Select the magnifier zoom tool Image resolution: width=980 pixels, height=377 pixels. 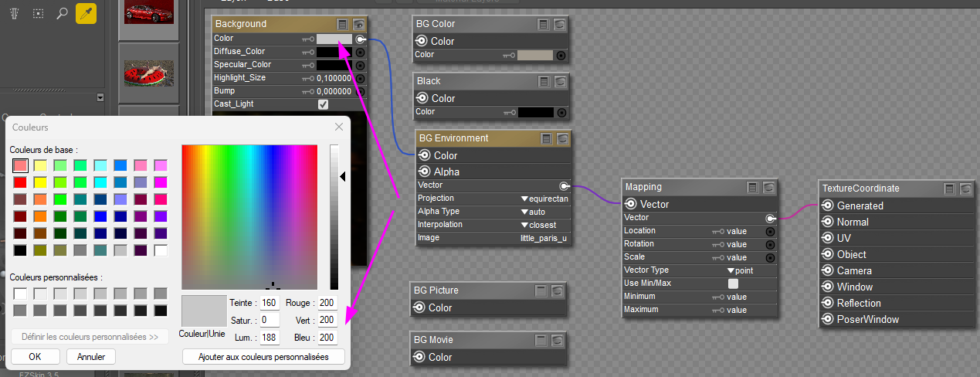(63, 14)
